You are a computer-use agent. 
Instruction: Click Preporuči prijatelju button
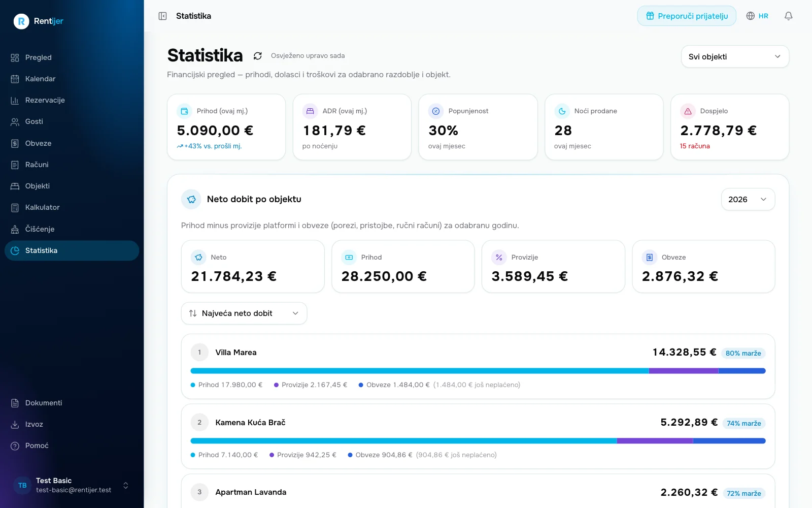[687, 16]
